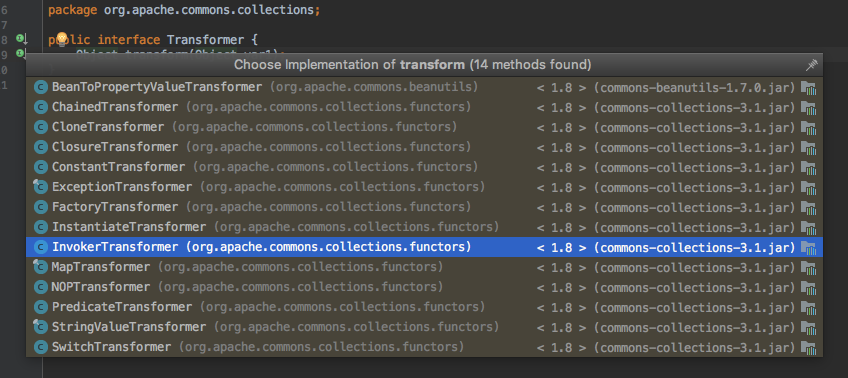Click class icon of FactoryTransformer
Image resolution: width=848 pixels, height=378 pixels.
[x=41, y=207]
